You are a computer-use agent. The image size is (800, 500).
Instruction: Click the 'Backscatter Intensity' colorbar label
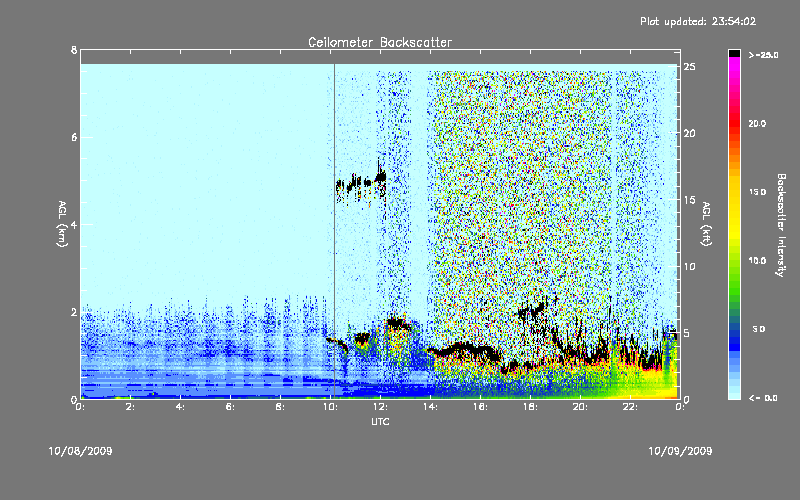[781, 225]
